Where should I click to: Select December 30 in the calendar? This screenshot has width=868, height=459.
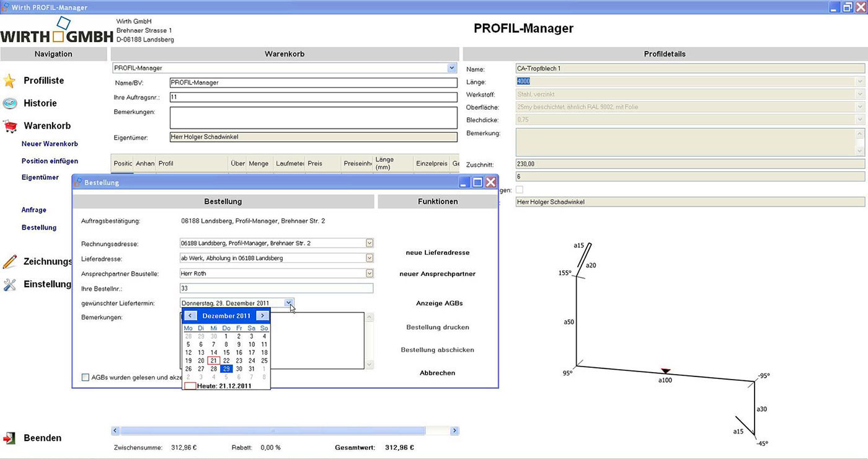point(239,368)
